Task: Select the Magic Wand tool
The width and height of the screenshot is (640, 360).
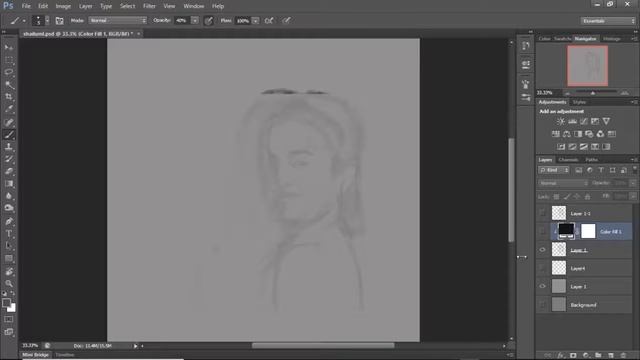Action: [9, 84]
